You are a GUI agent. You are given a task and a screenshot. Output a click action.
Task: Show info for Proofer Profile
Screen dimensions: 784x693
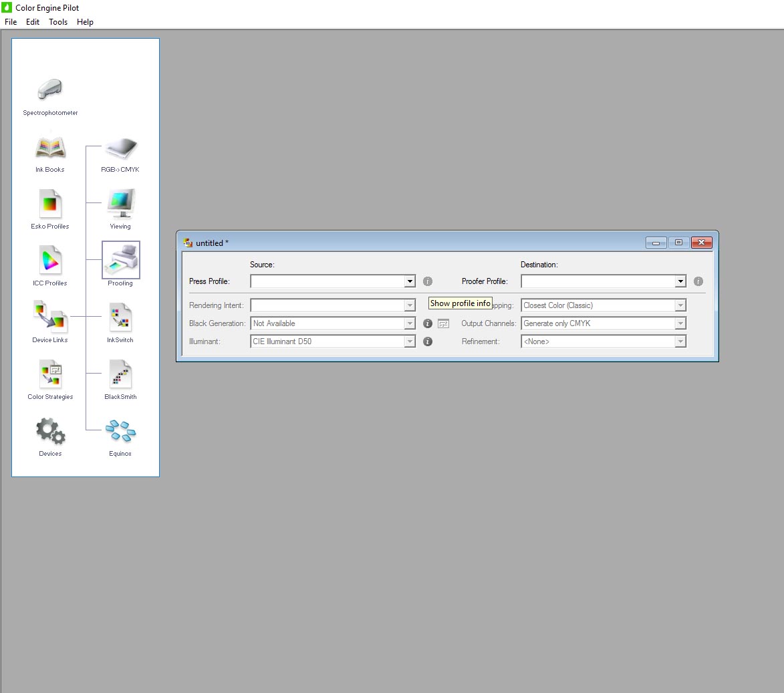tap(698, 281)
